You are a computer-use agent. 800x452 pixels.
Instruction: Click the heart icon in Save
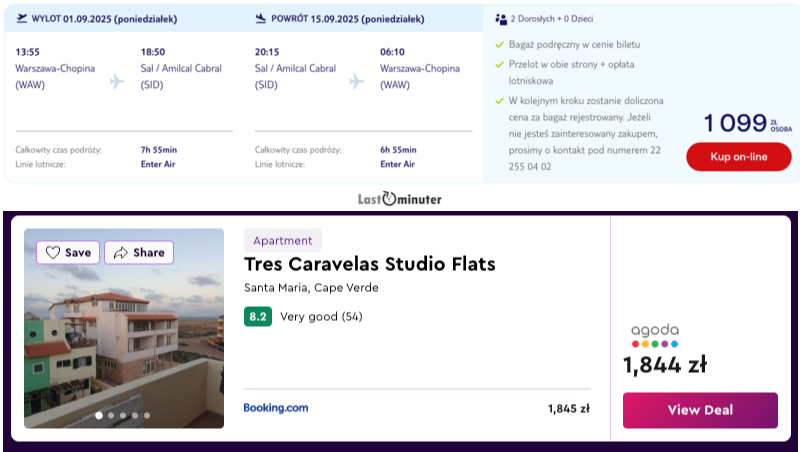[53, 253]
